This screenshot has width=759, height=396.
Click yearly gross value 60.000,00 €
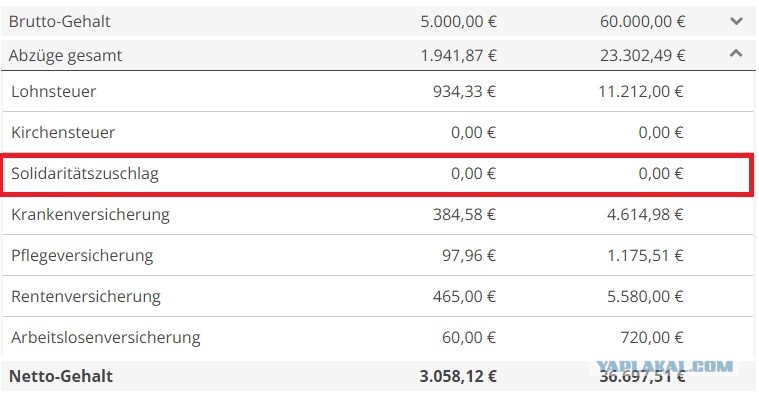coord(642,21)
